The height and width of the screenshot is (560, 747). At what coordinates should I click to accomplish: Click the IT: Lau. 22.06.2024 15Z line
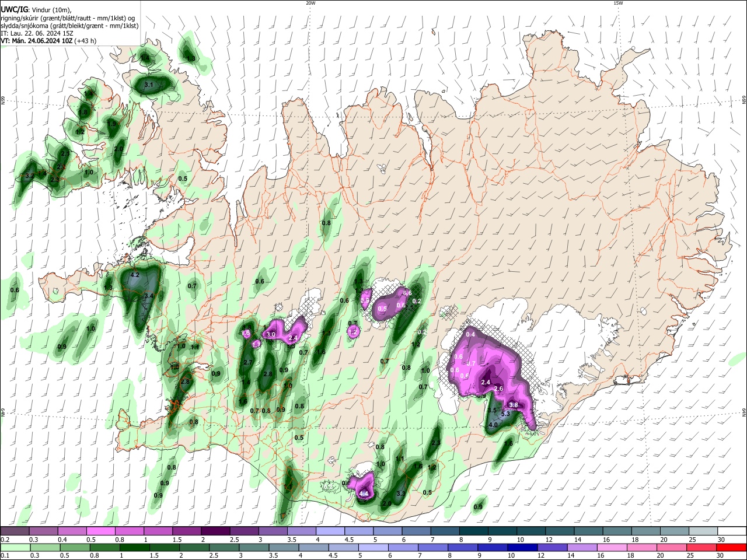click(x=36, y=33)
